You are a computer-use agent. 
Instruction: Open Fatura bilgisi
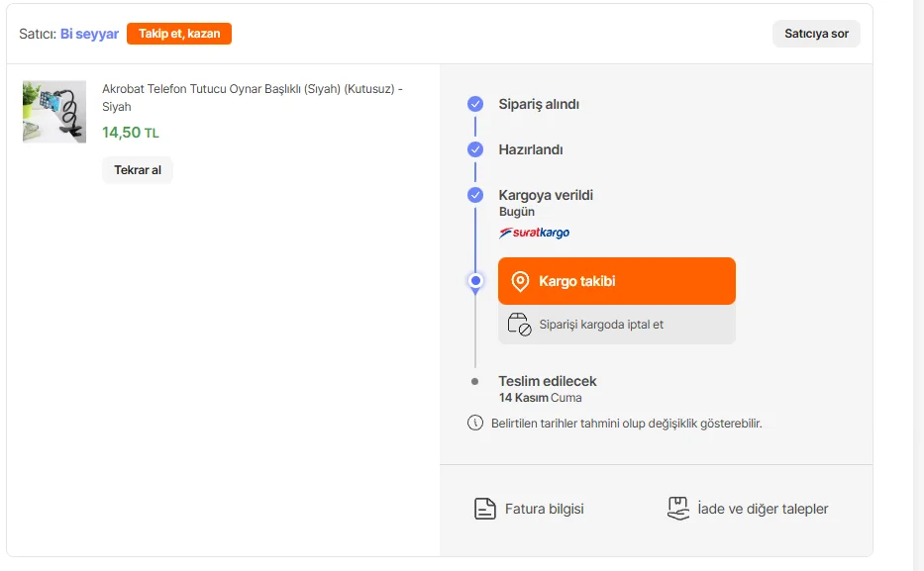pyautogui.click(x=544, y=509)
